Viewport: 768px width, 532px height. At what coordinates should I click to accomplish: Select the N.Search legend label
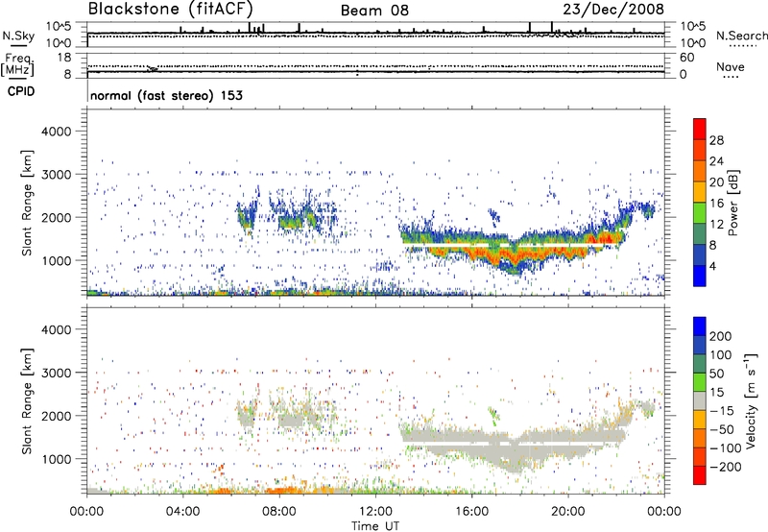point(741,36)
